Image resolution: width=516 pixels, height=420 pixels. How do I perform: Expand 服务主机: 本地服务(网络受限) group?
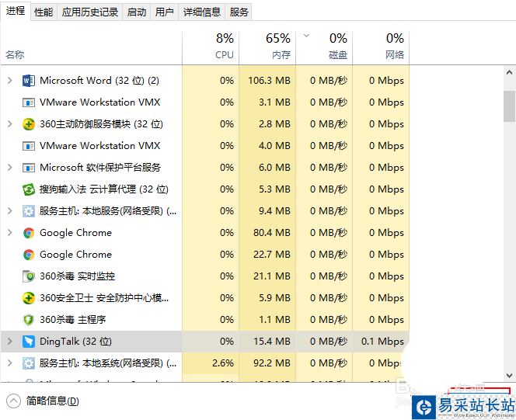click(x=10, y=211)
